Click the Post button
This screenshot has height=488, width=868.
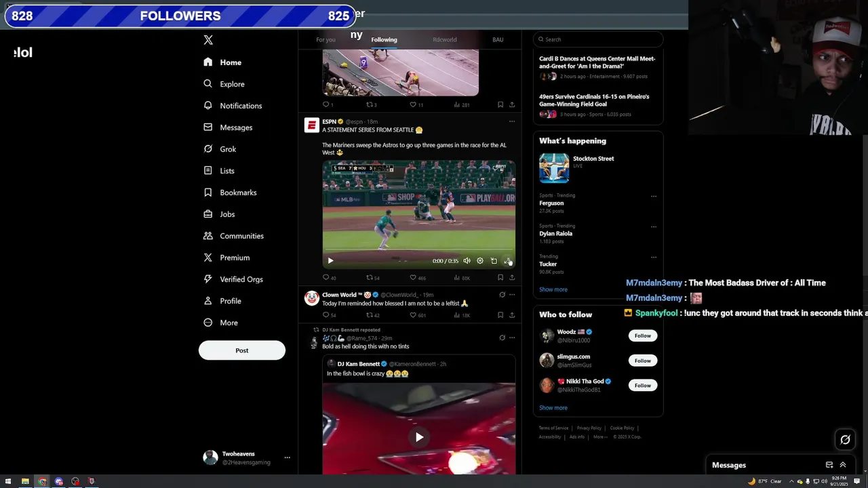242,350
